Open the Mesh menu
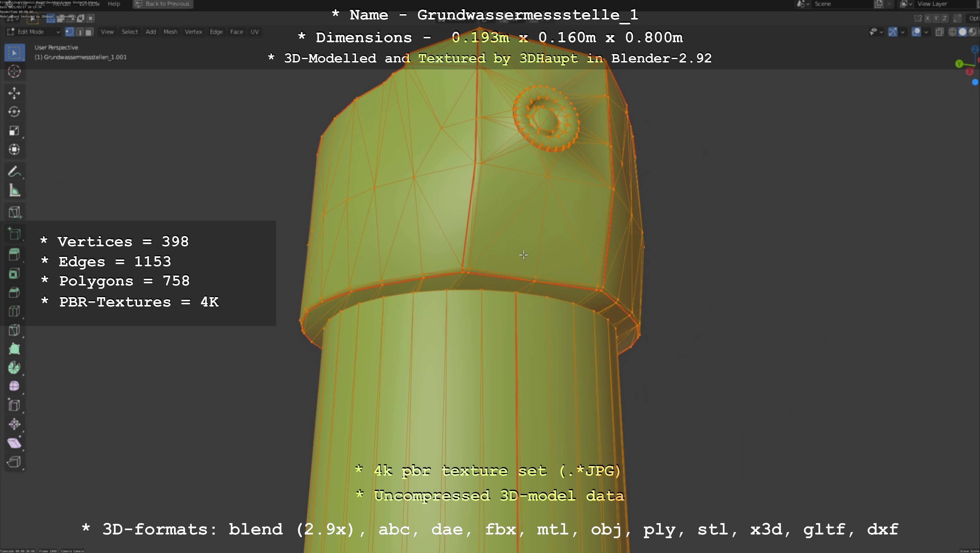This screenshot has width=980, height=553. [171, 32]
